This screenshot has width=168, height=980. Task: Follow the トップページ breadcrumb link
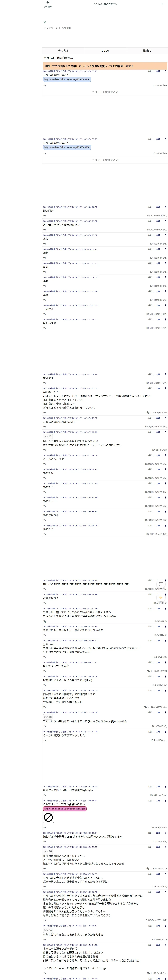[51, 28]
